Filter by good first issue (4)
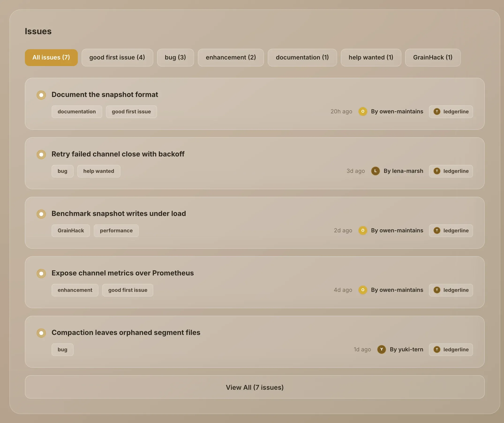Viewport: 504px width, 423px height. point(117,58)
